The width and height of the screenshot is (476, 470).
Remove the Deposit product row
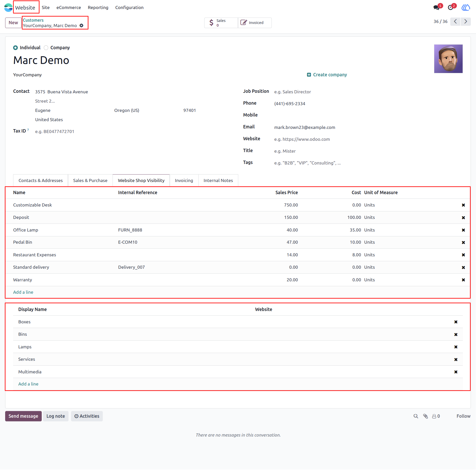tap(463, 218)
